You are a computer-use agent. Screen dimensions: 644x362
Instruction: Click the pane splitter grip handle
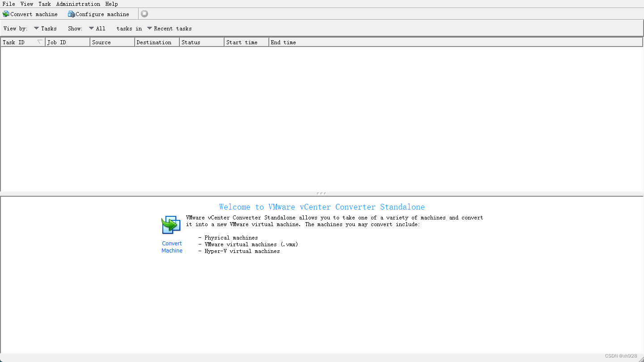pyautogui.click(x=321, y=194)
